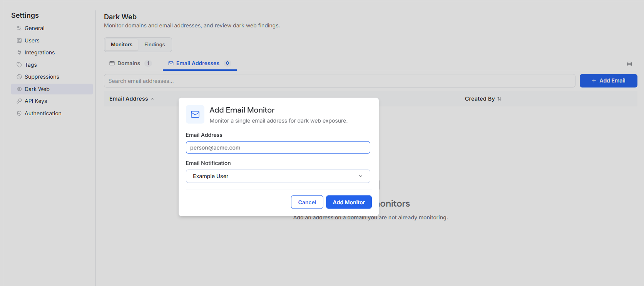Click the Users person icon
This screenshot has height=286, width=644.
pyautogui.click(x=19, y=40)
